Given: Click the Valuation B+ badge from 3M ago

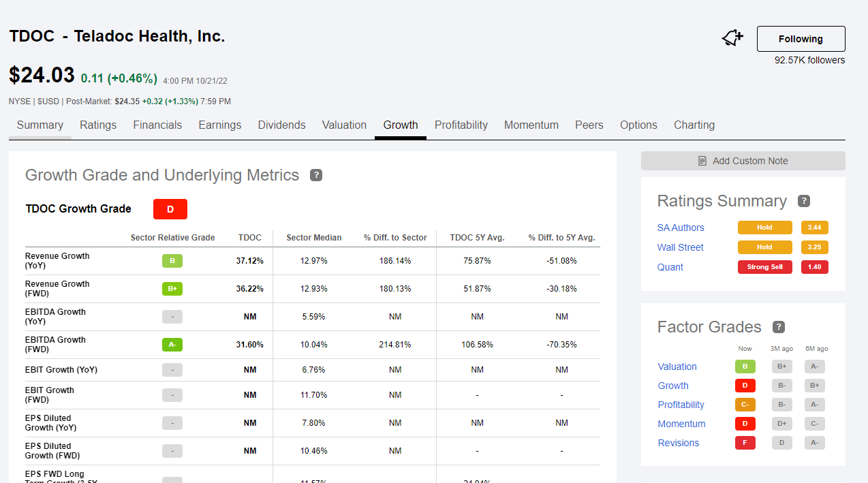Looking at the screenshot, I should 782,367.
